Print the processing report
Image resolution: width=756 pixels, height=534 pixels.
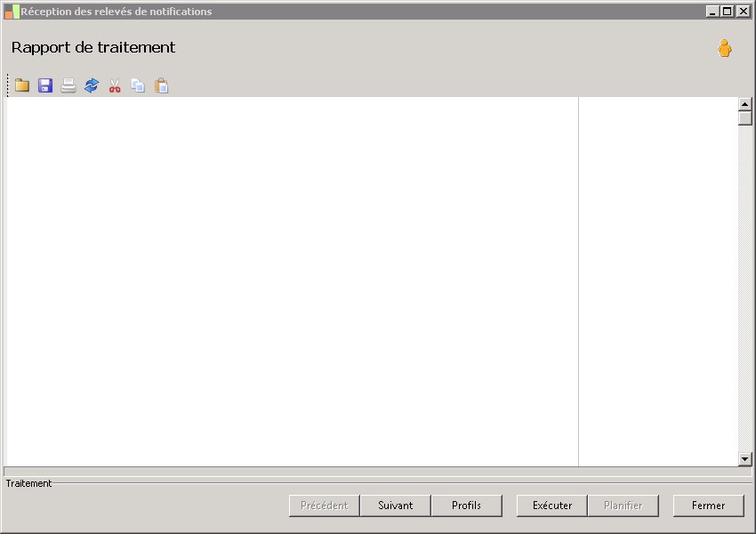click(68, 85)
